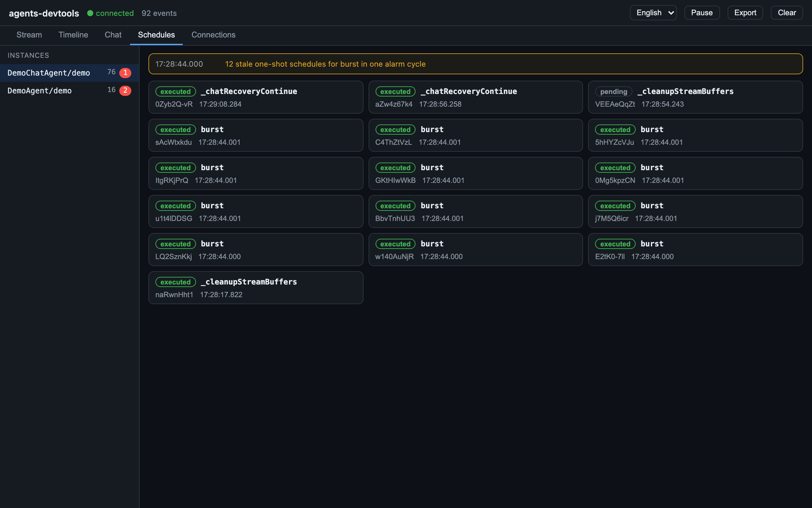Click the agents-devtools title
812x508 pixels.
pyautogui.click(x=44, y=13)
